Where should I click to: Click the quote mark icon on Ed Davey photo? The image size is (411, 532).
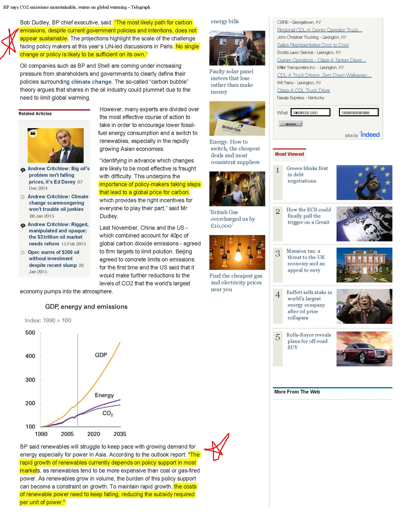[x=33, y=133]
